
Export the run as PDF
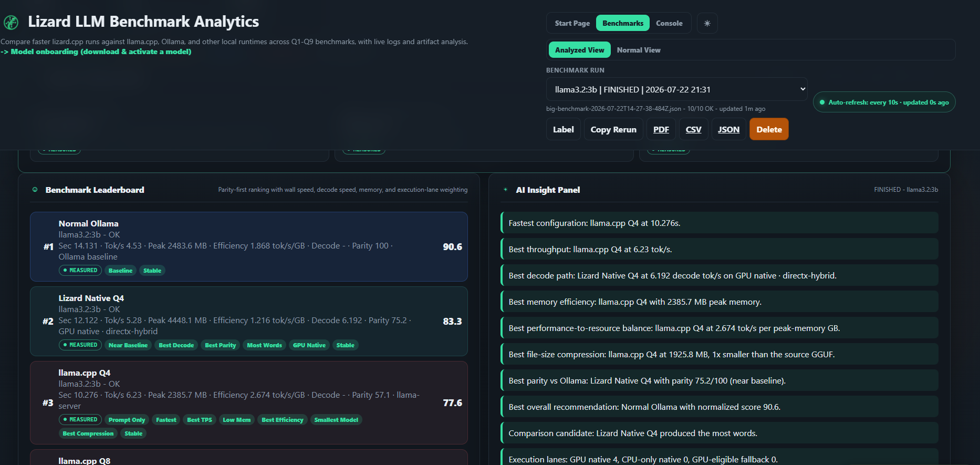pyautogui.click(x=661, y=129)
